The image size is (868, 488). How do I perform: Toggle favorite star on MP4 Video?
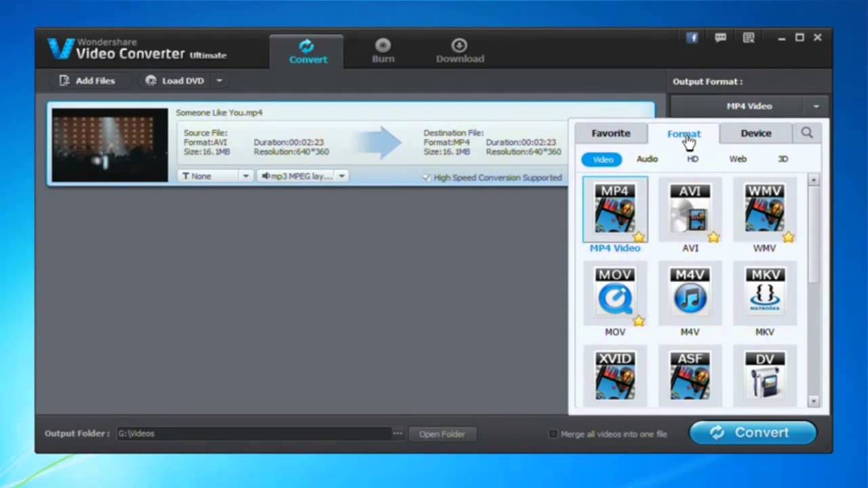(639, 237)
